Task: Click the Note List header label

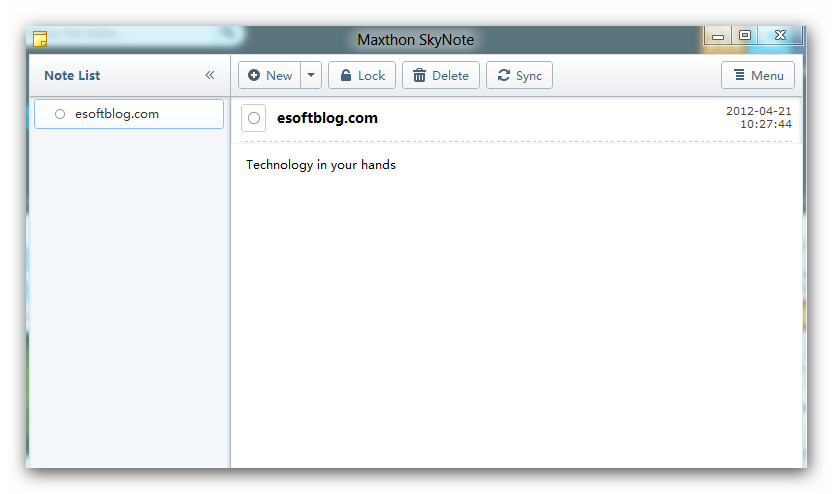Action: pos(72,75)
